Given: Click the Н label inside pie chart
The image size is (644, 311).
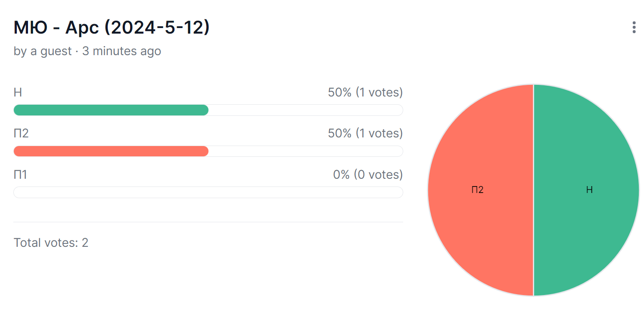Looking at the screenshot, I should pos(589,190).
